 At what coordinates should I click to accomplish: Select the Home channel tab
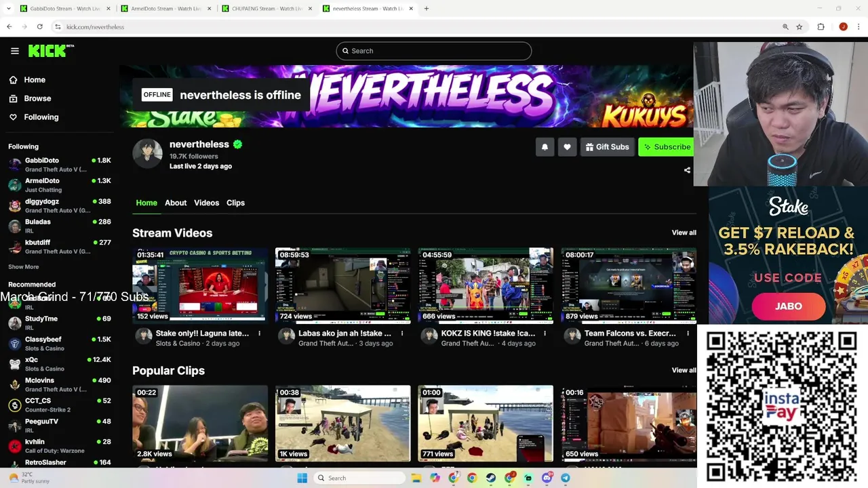pos(146,203)
